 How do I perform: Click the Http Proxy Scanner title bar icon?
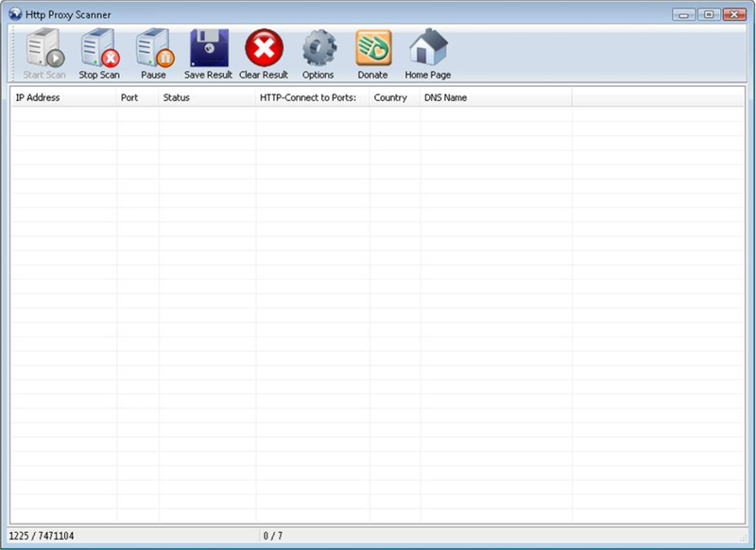click(x=15, y=14)
